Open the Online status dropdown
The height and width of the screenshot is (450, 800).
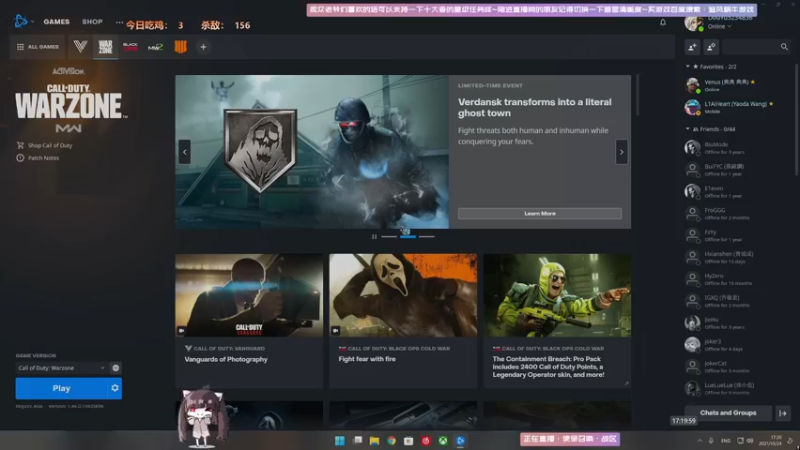tap(719, 27)
